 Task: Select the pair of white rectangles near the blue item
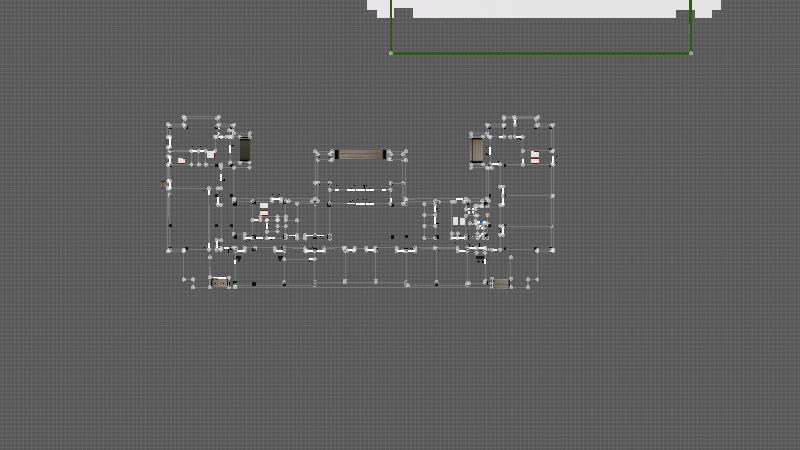click(459, 221)
